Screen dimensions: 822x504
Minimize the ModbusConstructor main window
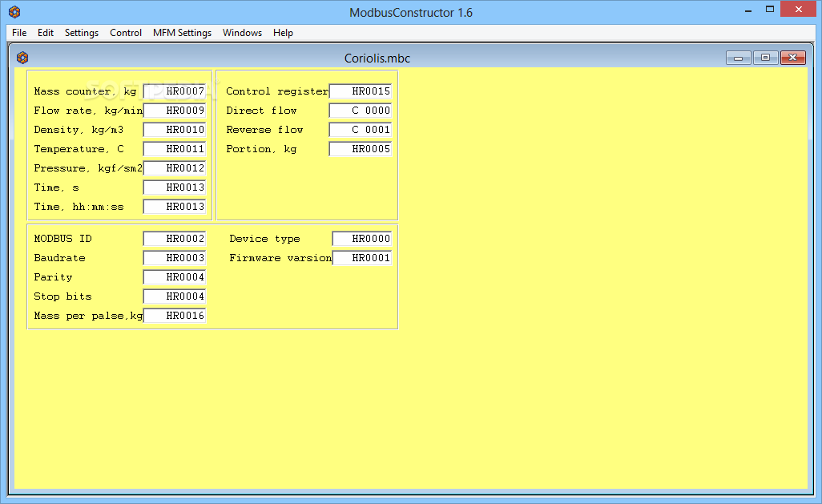coord(748,10)
